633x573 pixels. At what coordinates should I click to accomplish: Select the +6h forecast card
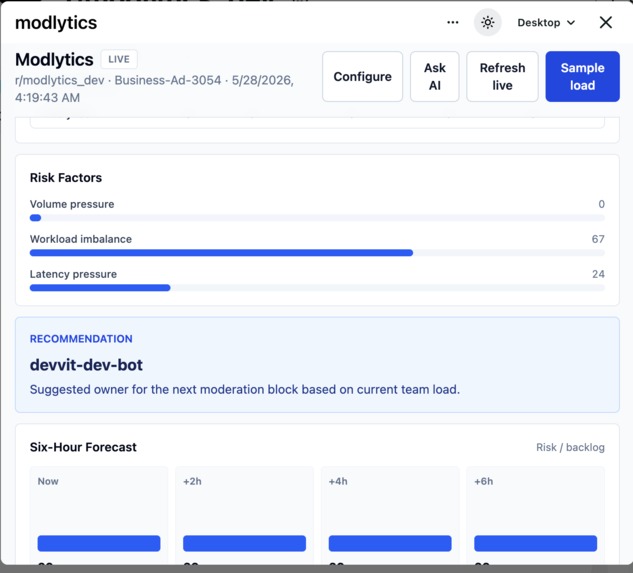[x=535, y=515]
